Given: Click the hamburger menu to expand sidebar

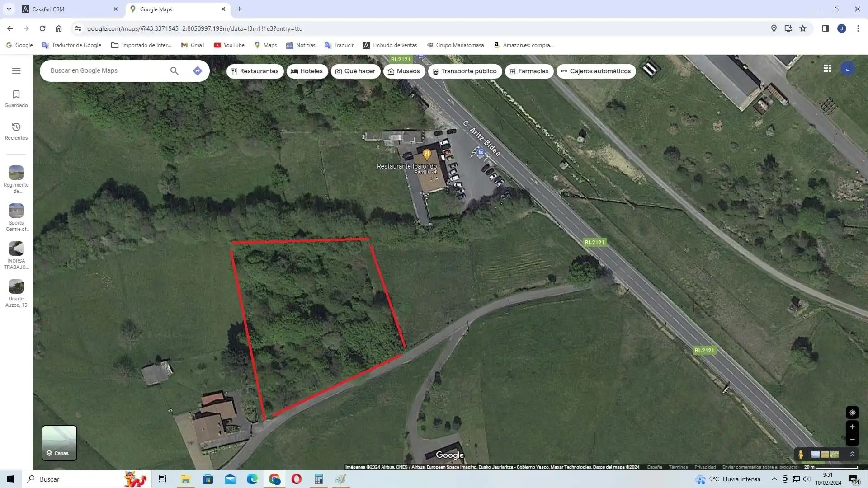Looking at the screenshot, I should tap(16, 71).
